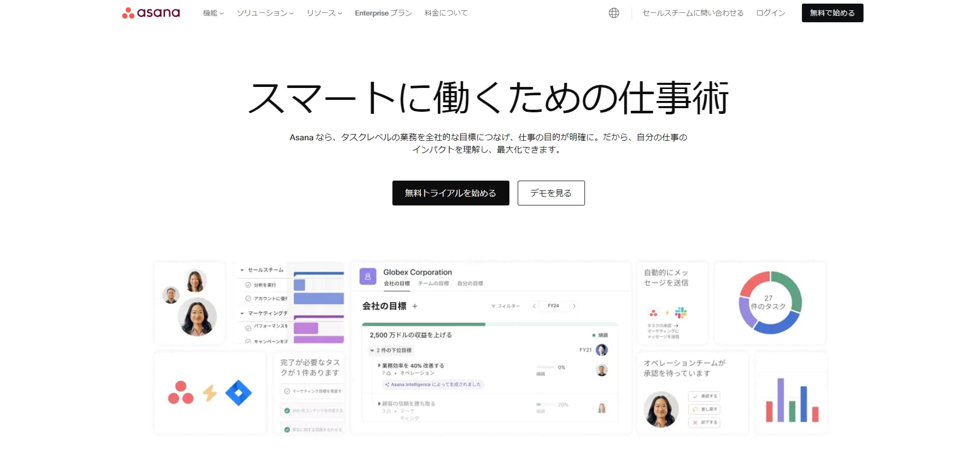Open the Enterprise プラン menu item
The width and height of the screenshot is (980, 458).
click(x=383, y=13)
